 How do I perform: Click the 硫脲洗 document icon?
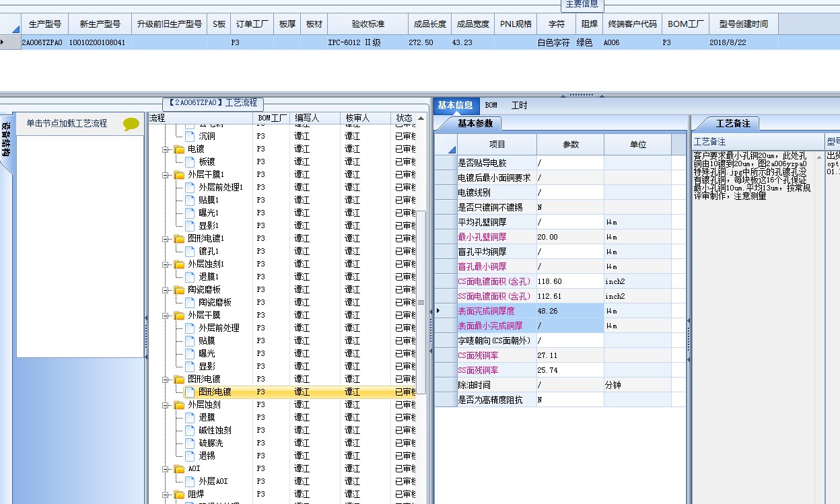(x=190, y=443)
